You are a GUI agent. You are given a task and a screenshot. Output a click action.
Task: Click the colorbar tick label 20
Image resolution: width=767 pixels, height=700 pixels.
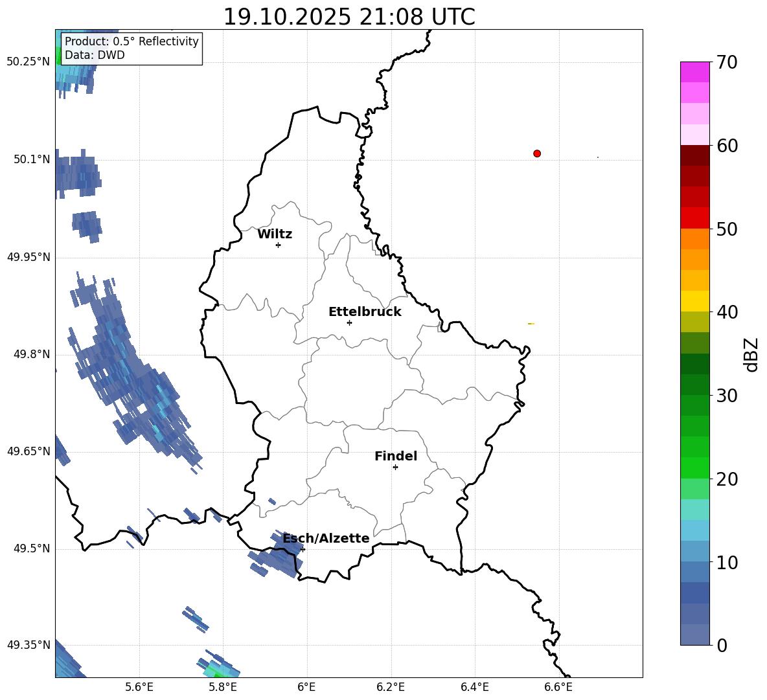click(x=727, y=479)
